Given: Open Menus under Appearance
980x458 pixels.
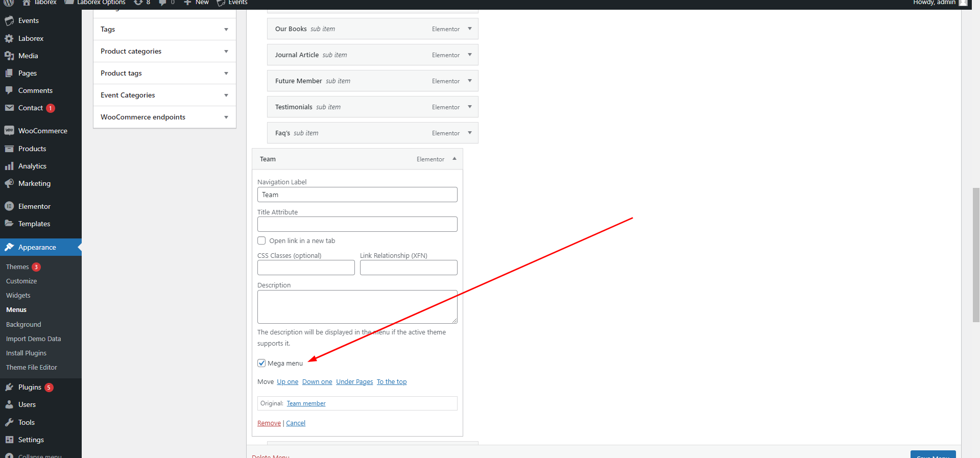Looking at the screenshot, I should pyautogui.click(x=16, y=309).
